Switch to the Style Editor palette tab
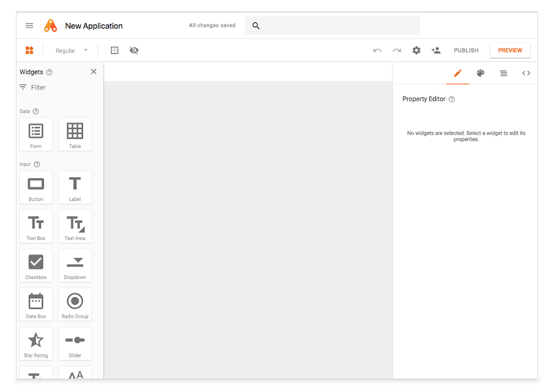 [480, 73]
